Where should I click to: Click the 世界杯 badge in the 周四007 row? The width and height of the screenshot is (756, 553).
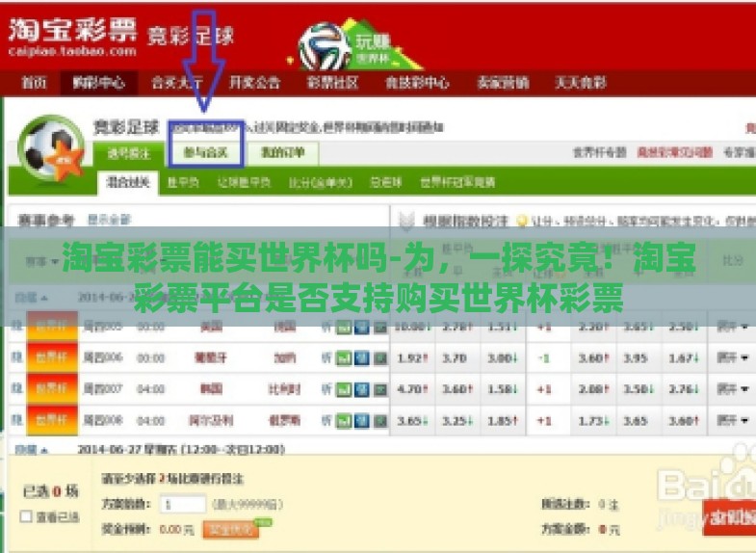52,388
